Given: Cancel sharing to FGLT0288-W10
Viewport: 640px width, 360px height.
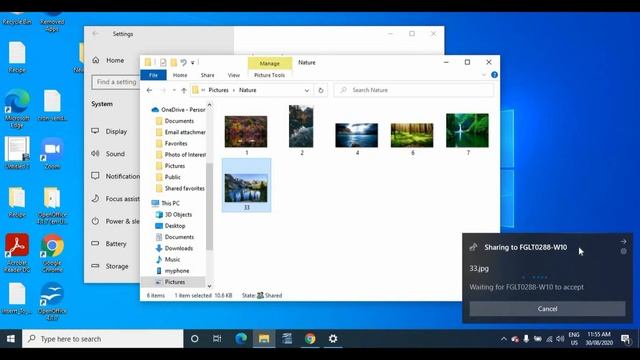Looking at the screenshot, I should [547, 309].
